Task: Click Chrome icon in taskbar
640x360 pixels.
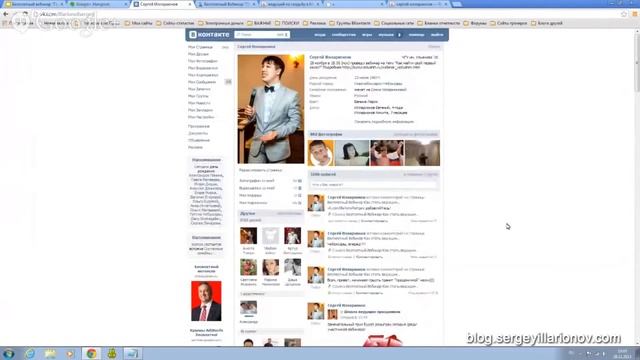Action: point(91,353)
